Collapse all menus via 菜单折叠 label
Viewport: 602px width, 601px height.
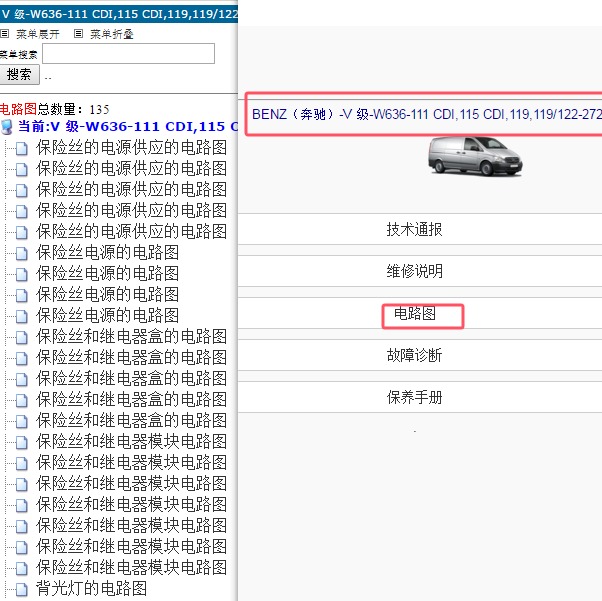coord(112,34)
